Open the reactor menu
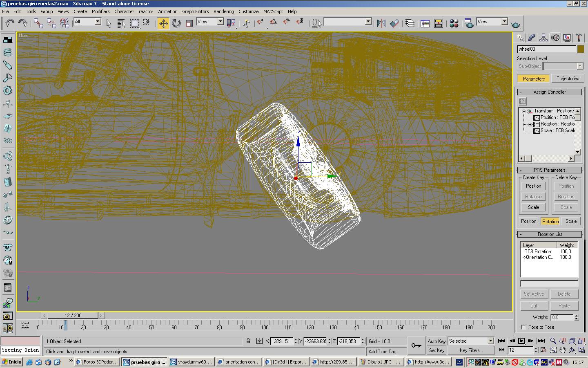The width and height of the screenshot is (588, 368). click(x=146, y=11)
